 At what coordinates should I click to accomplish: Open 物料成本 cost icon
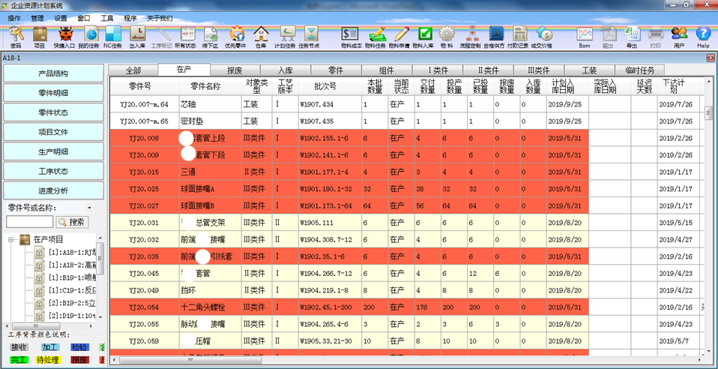pos(351,37)
